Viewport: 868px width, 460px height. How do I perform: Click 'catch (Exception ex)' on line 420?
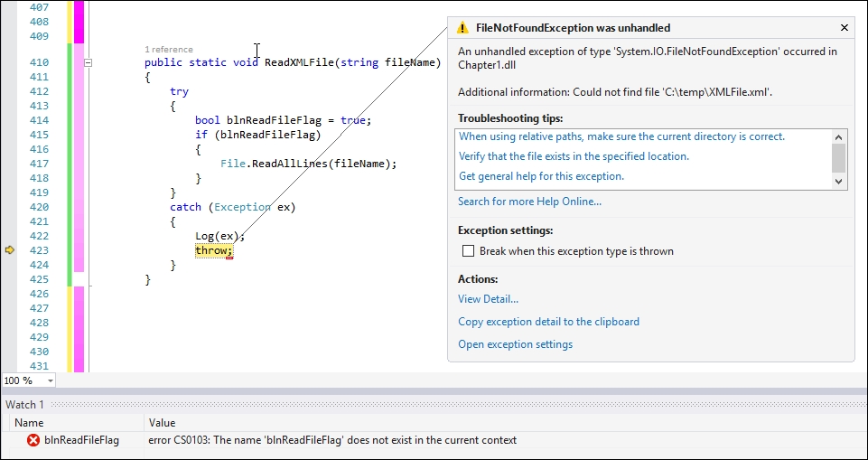click(x=233, y=207)
